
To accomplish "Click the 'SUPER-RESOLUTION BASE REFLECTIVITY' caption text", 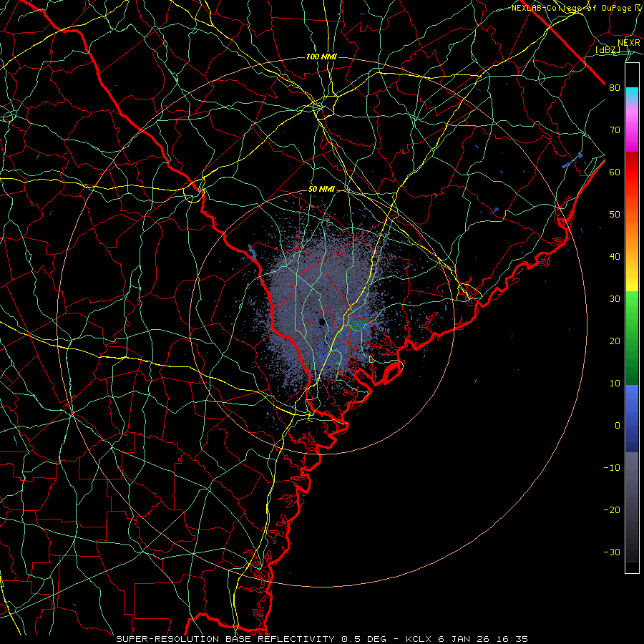I will click(x=225, y=639).
